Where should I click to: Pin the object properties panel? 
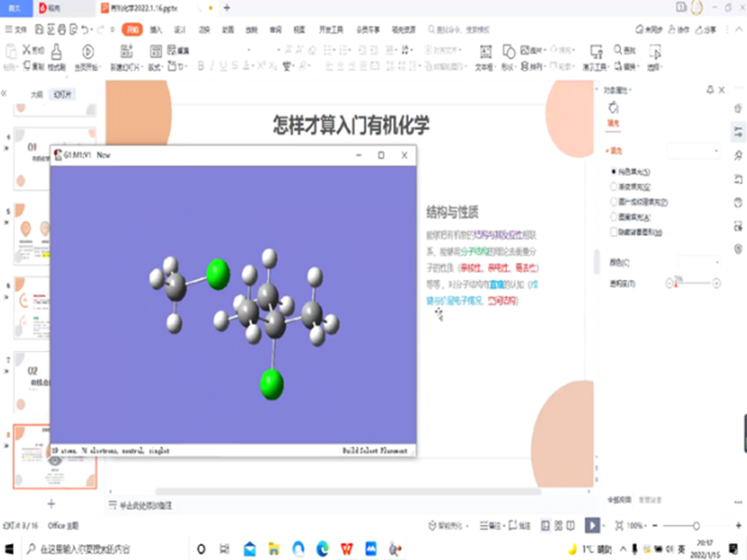coord(710,90)
